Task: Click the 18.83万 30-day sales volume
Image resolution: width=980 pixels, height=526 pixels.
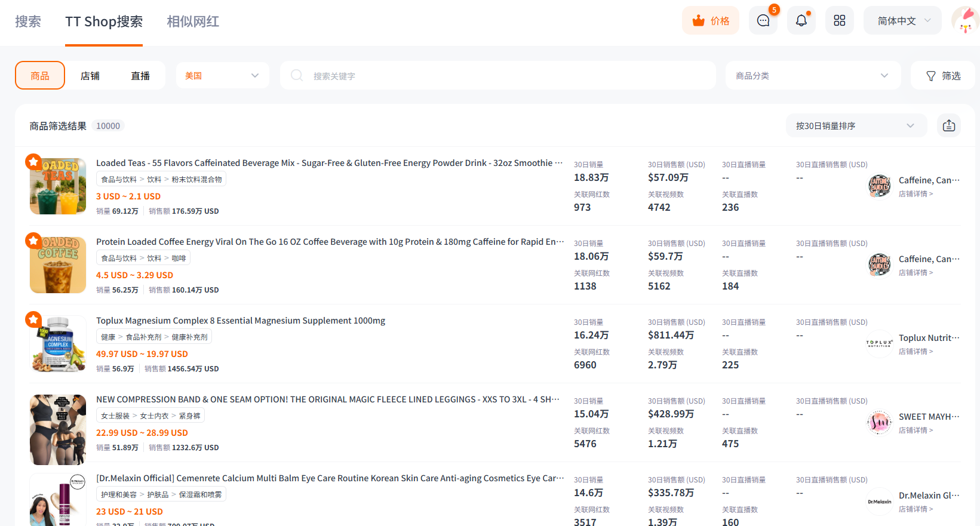Action: pos(591,177)
